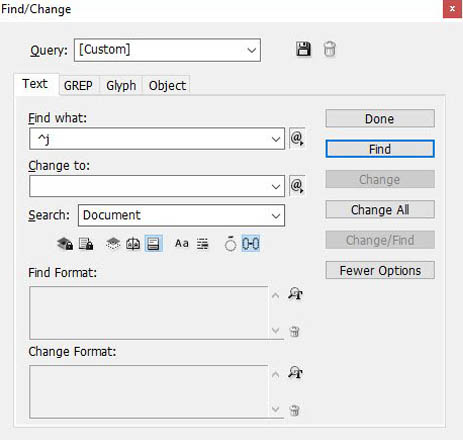Toggle Include Footnotes search option
This screenshot has width=463, height=440.
(153, 244)
